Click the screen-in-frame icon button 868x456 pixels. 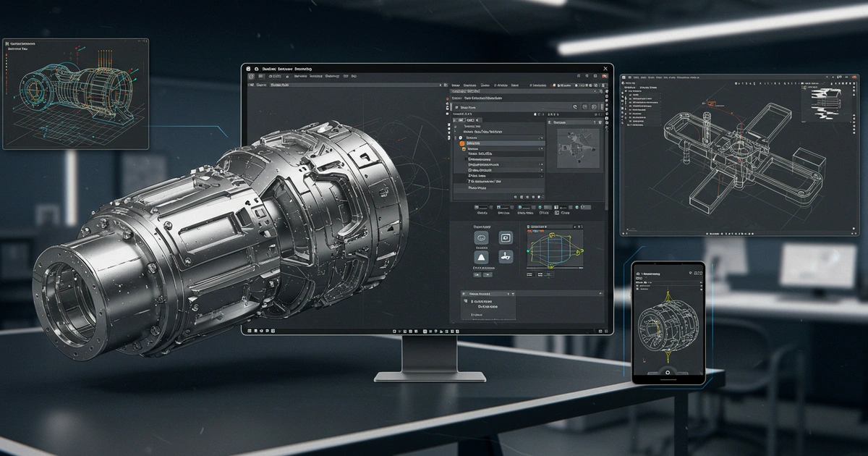[506, 237]
